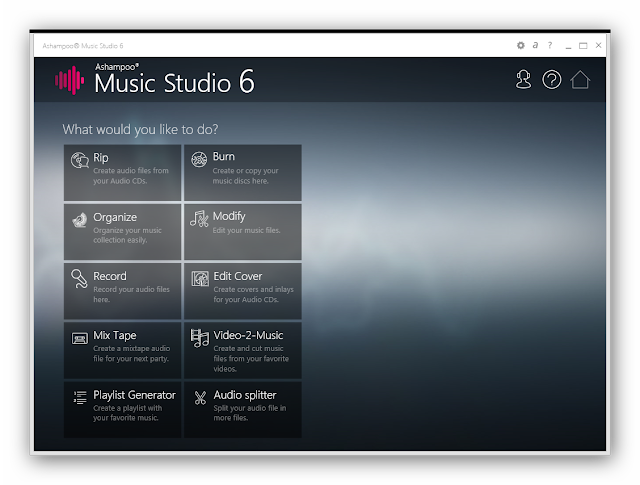Go to the home screen icon
The width and height of the screenshot is (640, 485).
click(580, 80)
